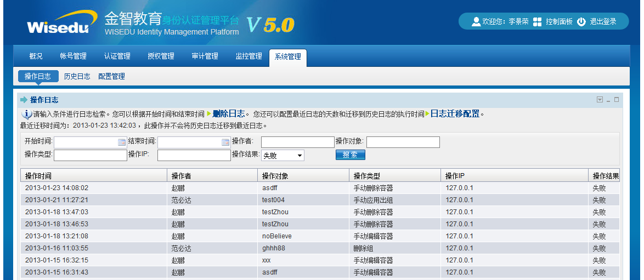
Task: Open the 开始时间 calendar picker
Action: 122,142
